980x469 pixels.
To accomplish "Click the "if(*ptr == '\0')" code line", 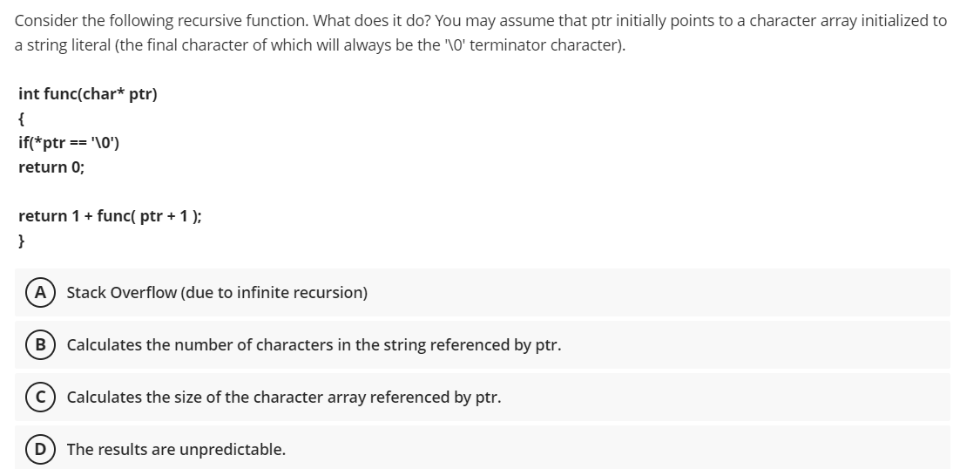I will (69, 143).
